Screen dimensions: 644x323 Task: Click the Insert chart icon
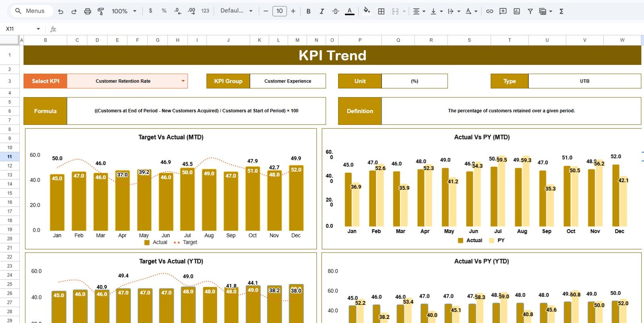517,11
